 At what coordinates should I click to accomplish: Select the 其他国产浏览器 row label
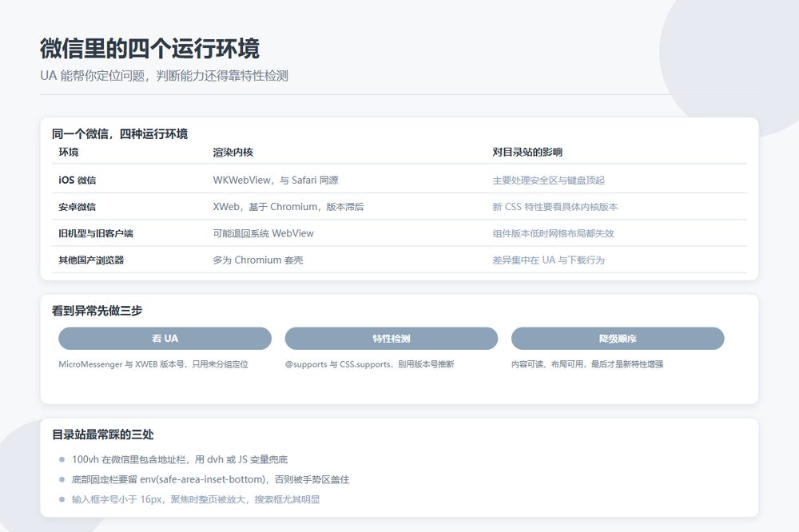(91, 260)
